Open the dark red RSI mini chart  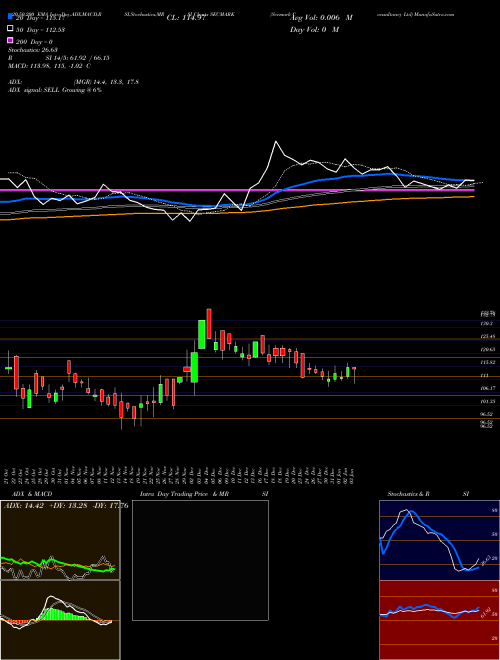pos(439,620)
